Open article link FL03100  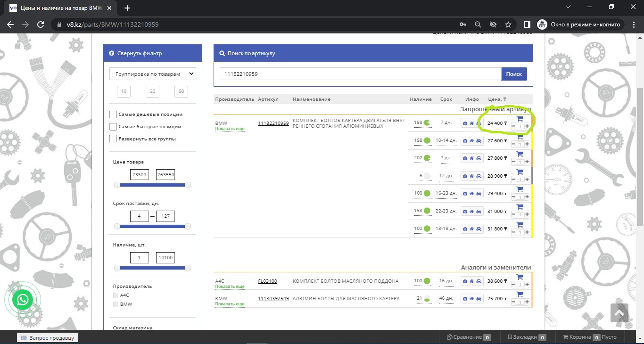click(268, 281)
